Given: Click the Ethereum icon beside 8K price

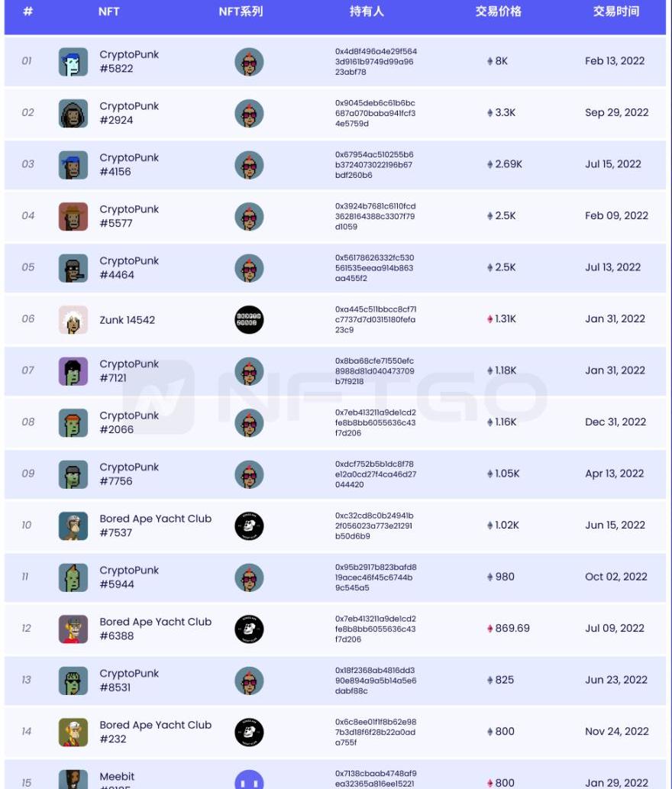Looking at the screenshot, I should tap(490, 61).
